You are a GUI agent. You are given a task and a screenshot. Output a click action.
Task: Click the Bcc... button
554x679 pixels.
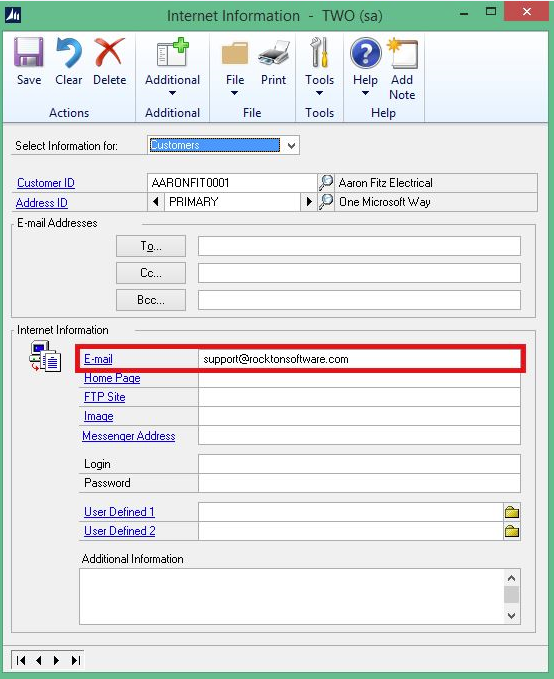coord(151,300)
